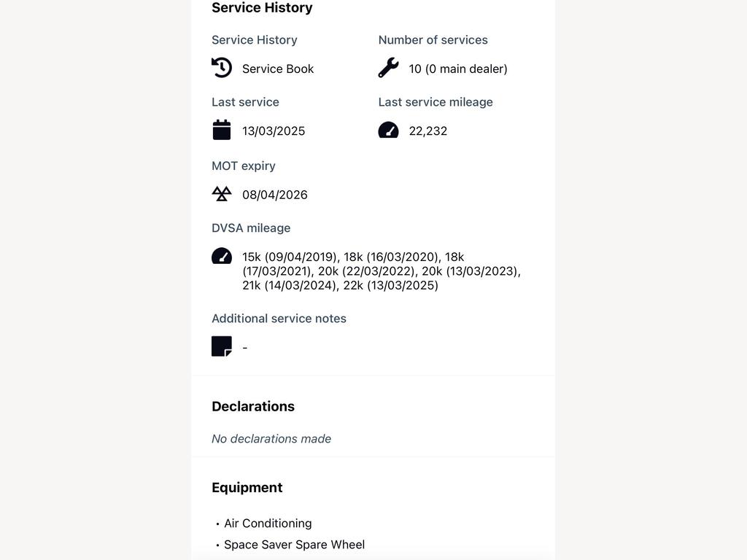Click the DVSA mileage history text
747x560 pixels.
381,271
